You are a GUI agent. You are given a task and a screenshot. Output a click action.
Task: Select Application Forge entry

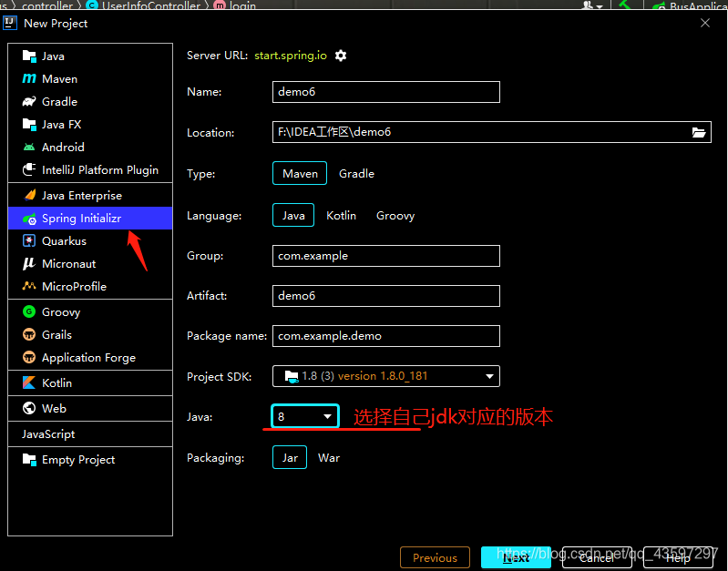click(x=90, y=357)
